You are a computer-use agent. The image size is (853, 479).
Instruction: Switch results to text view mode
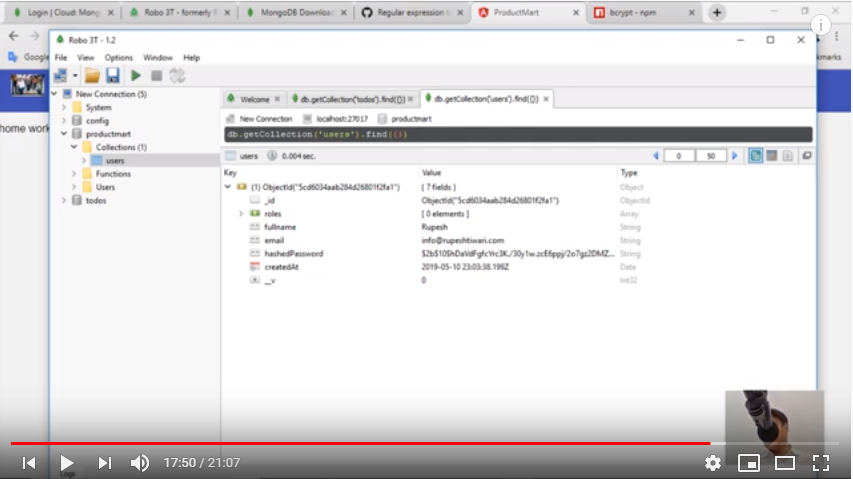click(x=788, y=156)
